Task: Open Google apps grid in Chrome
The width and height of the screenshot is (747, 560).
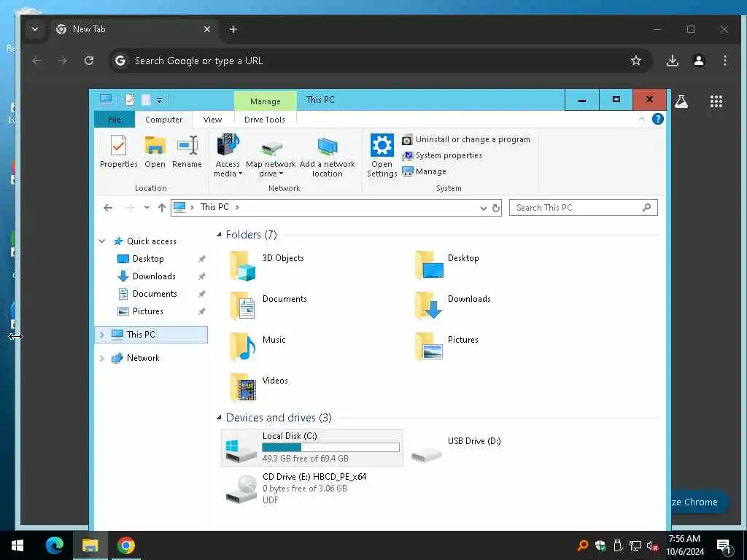Action: pos(716,101)
